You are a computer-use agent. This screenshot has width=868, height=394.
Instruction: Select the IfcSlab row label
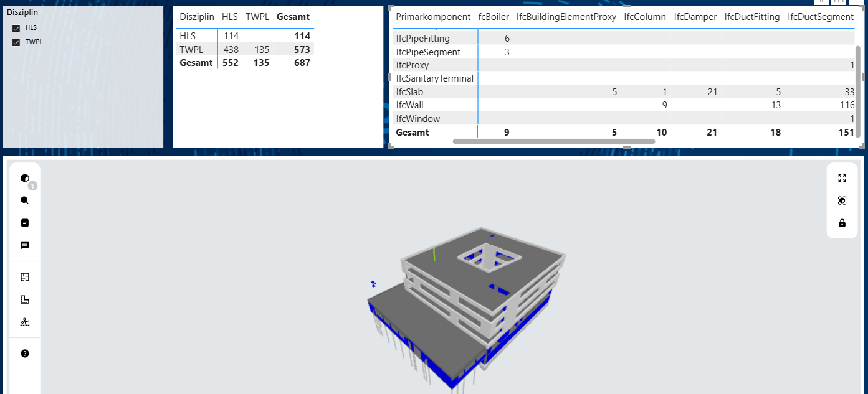click(409, 92)
